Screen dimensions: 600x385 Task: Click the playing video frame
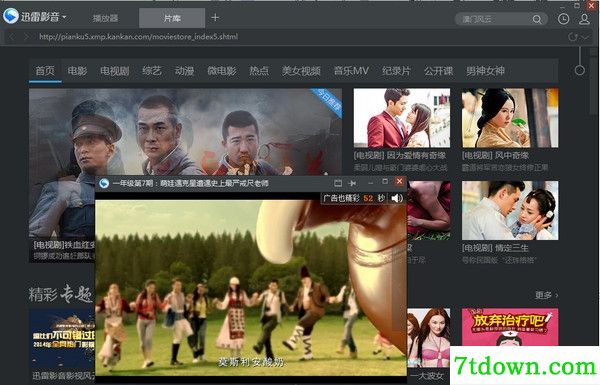(x=251, y=287)
